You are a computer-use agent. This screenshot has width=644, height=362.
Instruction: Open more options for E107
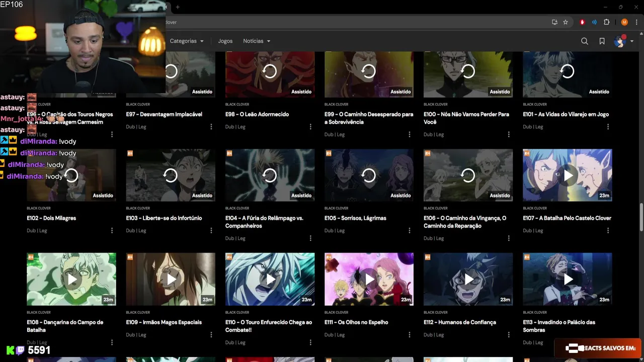(608, 230)
